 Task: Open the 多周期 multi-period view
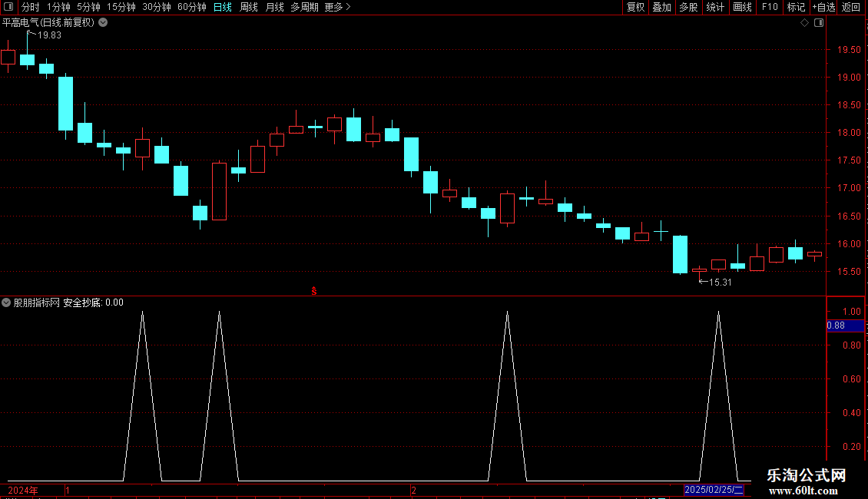(x=304, y=7)
